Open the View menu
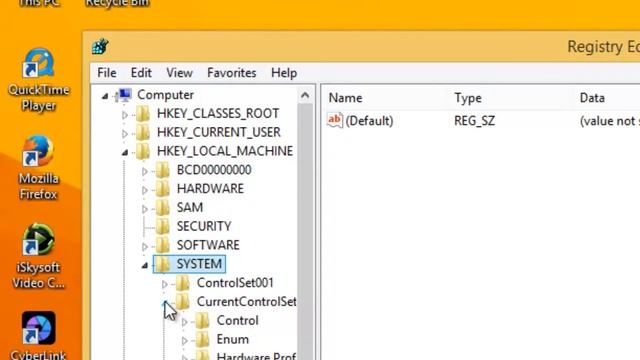This screenshot has height=360, width=640. (179, 73)
